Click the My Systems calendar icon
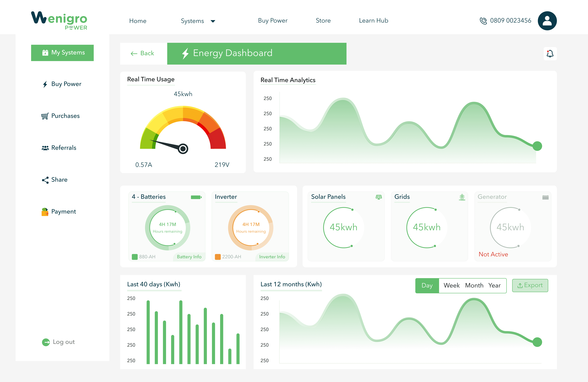Image resolution: width=588 pixels, height=382 pixels. tap(45, 53)
